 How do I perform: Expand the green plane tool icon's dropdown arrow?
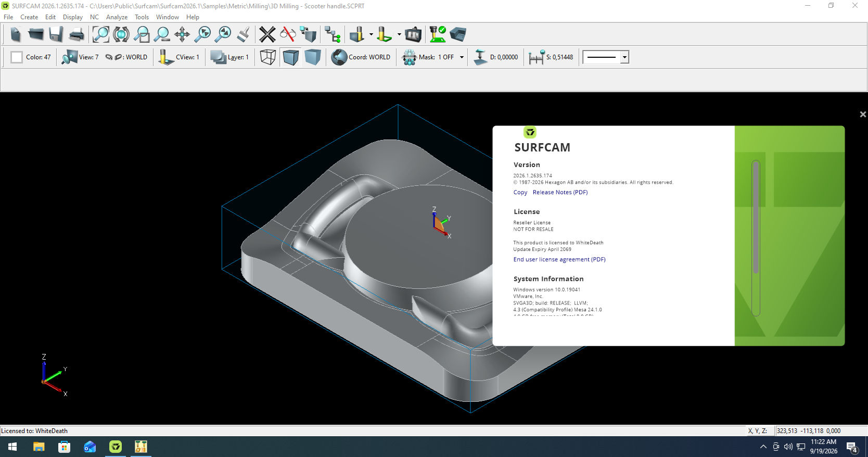(399, 35)
